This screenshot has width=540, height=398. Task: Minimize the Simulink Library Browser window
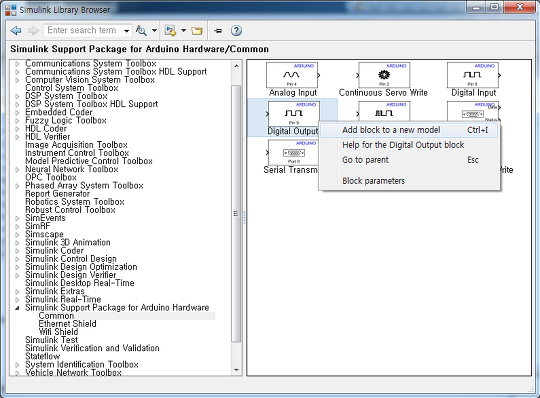pos(476,7)
